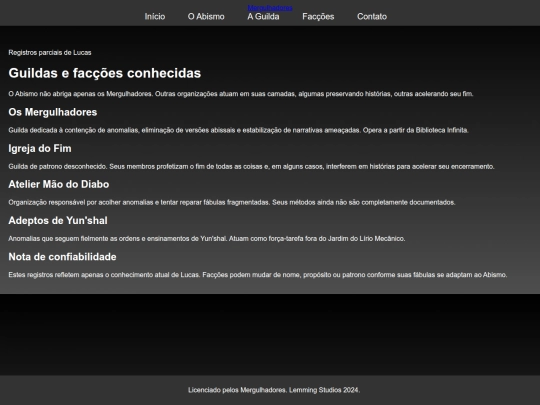Click the 'Adeptos de Yun'shal' heading
The image size is (540, 405).
(58, 220)
